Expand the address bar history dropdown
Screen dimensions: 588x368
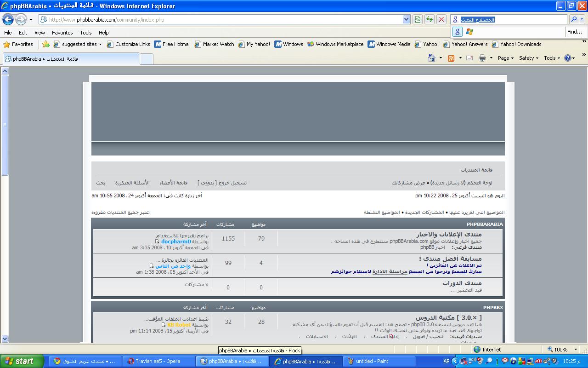click(406, 19)
